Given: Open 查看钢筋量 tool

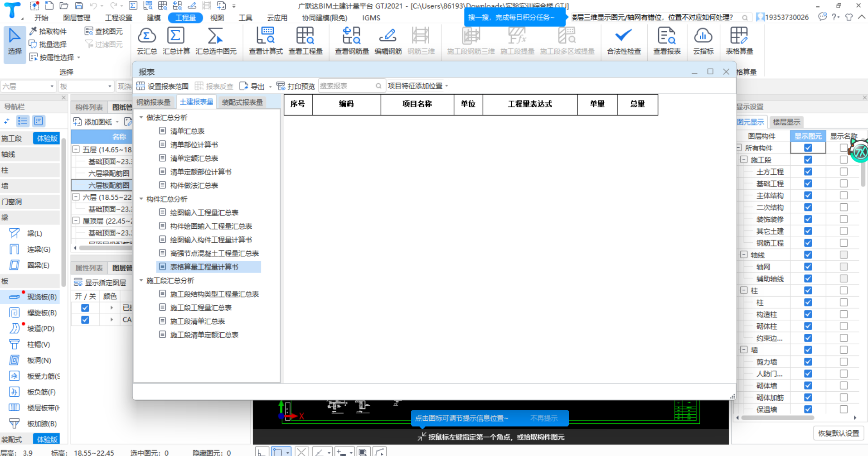Looking at the screenshot, I should [x=352, y=41].
